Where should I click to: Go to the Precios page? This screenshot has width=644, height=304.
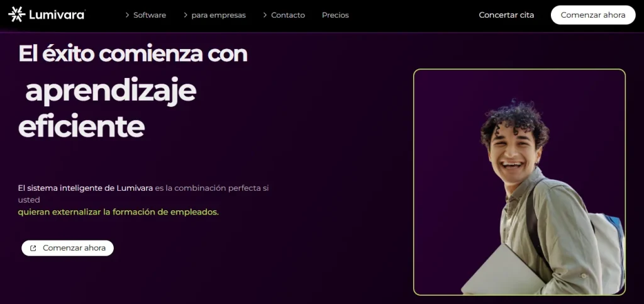[335, 15]
